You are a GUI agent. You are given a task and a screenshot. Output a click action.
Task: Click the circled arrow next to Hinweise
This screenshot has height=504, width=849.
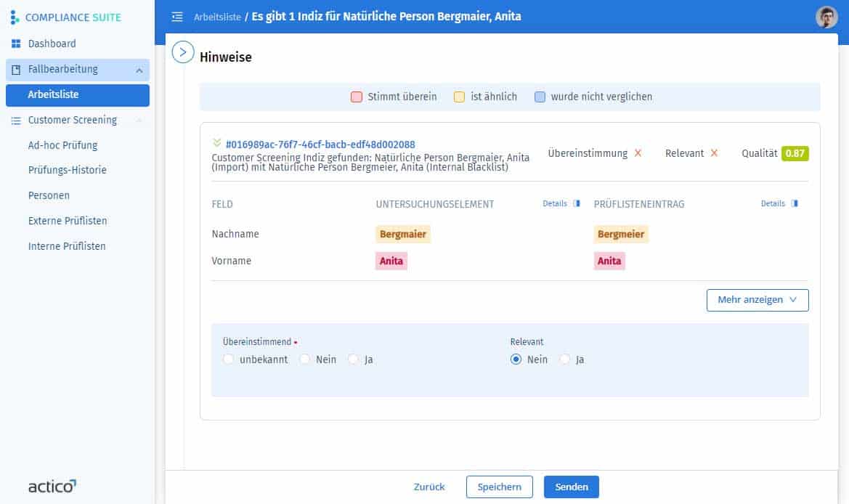(183, 52)
